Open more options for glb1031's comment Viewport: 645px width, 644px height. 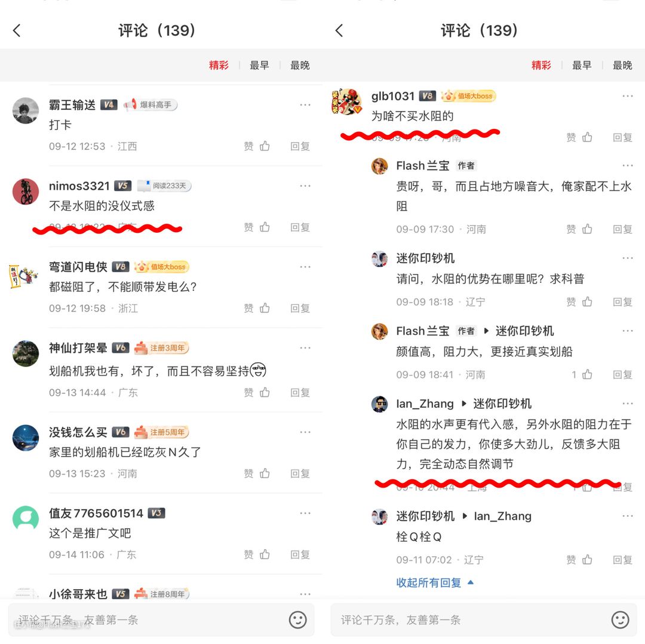tap(628, 95)
